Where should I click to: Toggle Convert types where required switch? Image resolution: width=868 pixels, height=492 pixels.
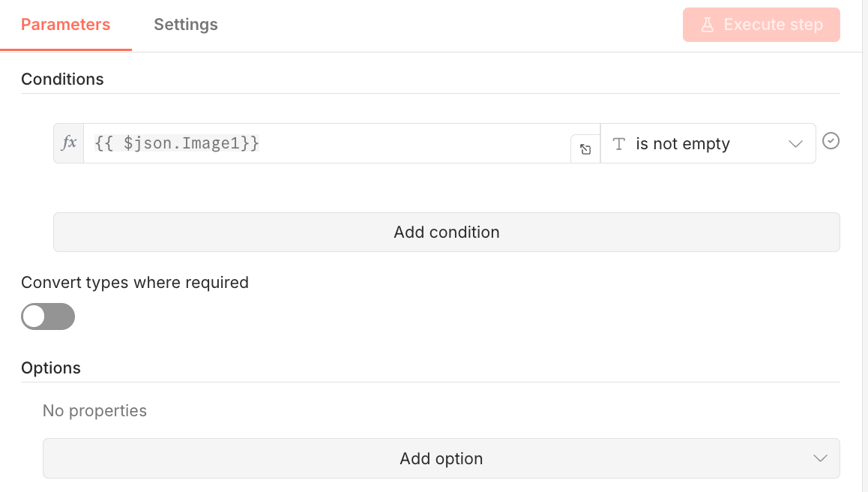point(48,316)
